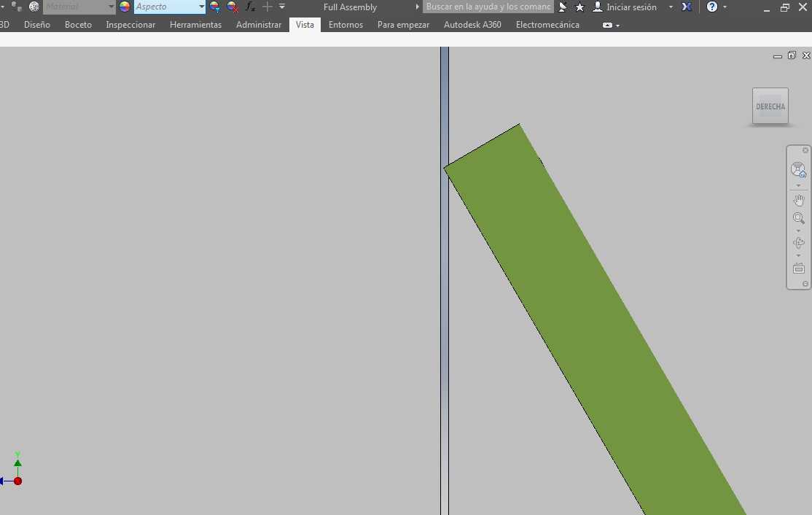The width and height of the screenshot is (812, 515).
Task: Open the fx parameters icon
Action: (x=250, y=7)
